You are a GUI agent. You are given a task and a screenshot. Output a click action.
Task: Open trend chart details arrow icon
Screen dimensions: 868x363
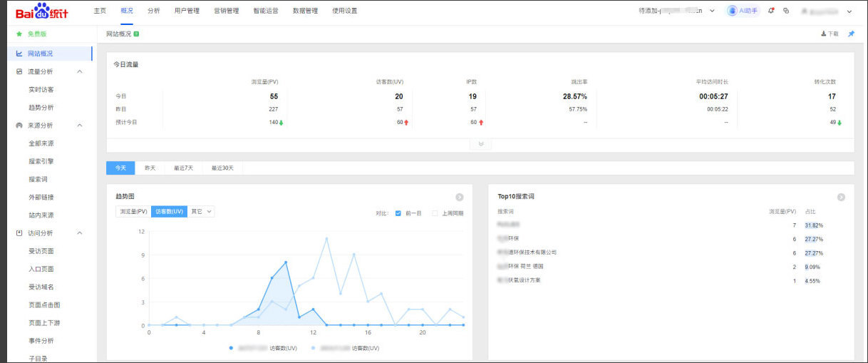coord(460,197)
